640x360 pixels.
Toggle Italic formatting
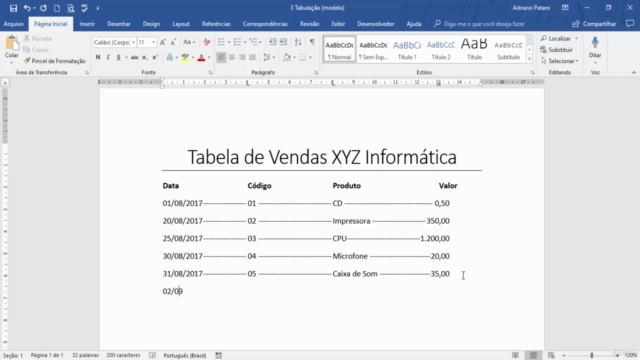coord(108,57)
